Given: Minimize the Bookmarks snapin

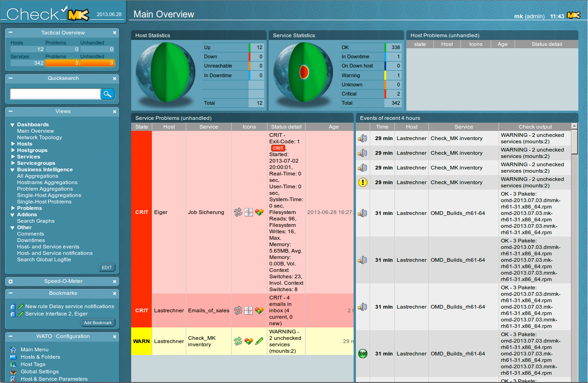Looking at the screenshot, I should click(11, 293).
